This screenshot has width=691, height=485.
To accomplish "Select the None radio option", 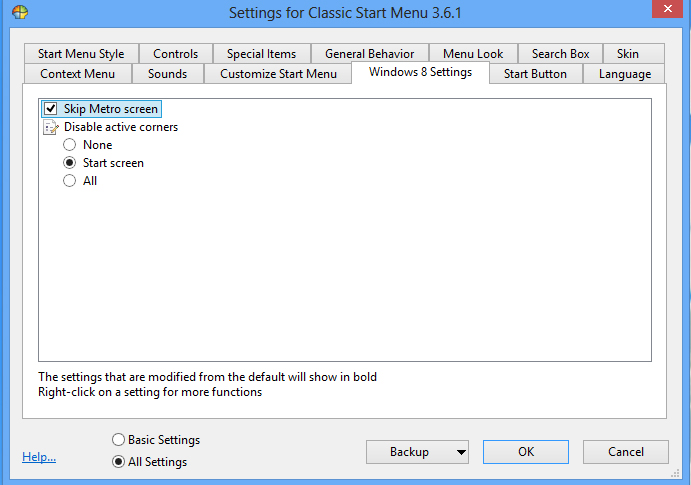I will point(69,144).
